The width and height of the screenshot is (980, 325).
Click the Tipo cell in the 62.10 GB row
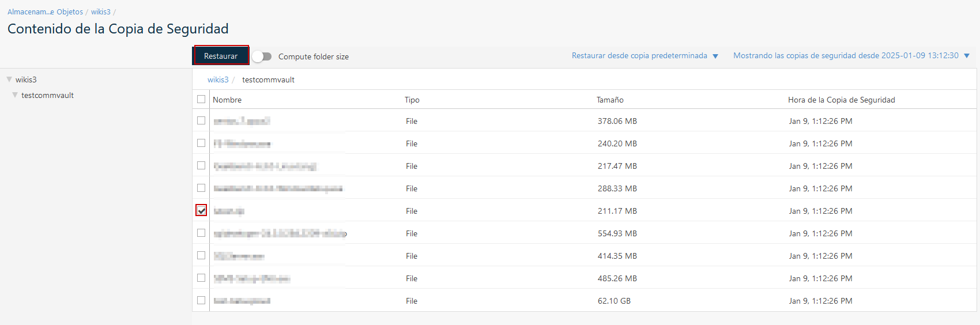pos(412,301)
